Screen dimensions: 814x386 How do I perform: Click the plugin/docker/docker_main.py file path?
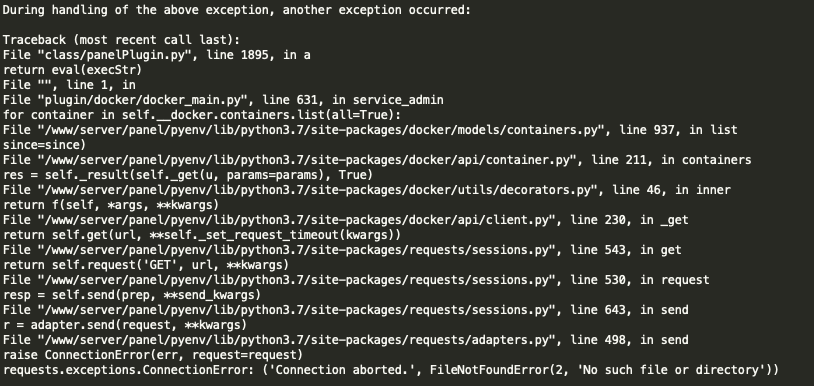(142, 100)
